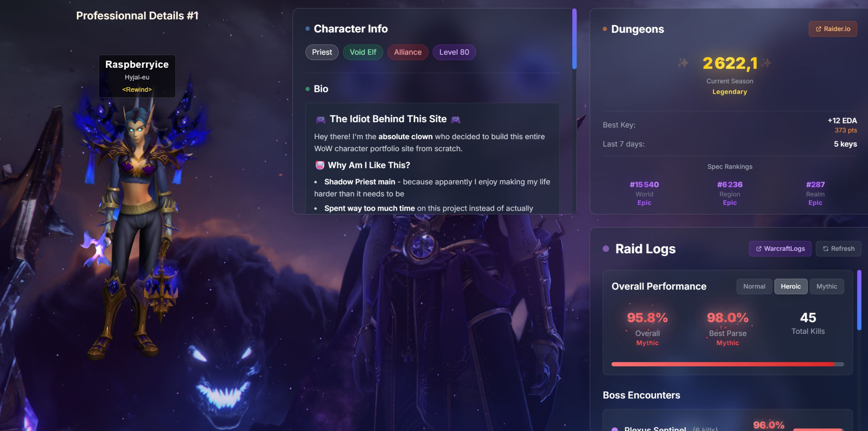
Task: Open the Raider.io external link icon
Action: [x=818, y=29]
